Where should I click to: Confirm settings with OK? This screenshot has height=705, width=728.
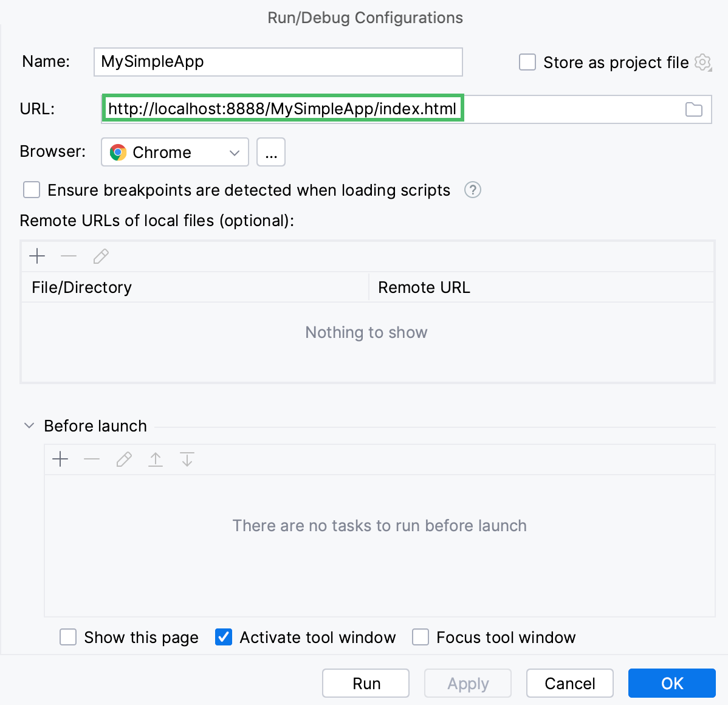pyautogui.click(x=671, y=683)
